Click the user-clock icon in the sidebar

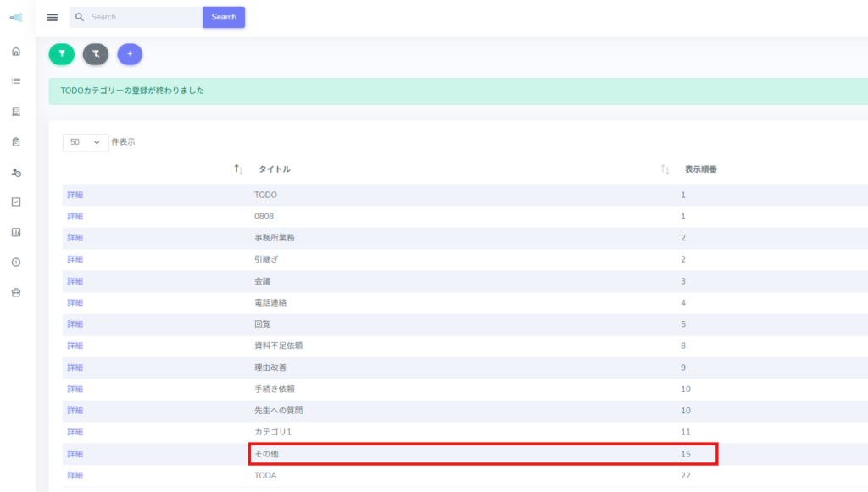point(15,172)
